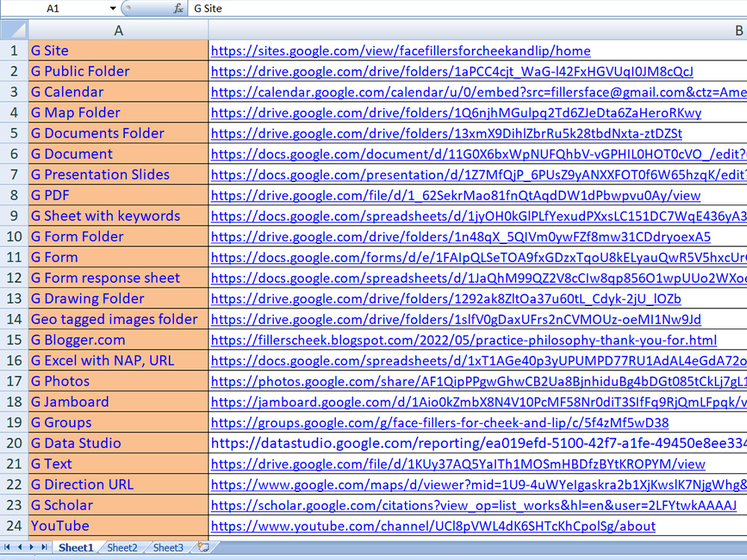Viewport: 747px width, 560px height.
Task: Go to first sheet navigation arrow
Action: [x=7, y=547]
